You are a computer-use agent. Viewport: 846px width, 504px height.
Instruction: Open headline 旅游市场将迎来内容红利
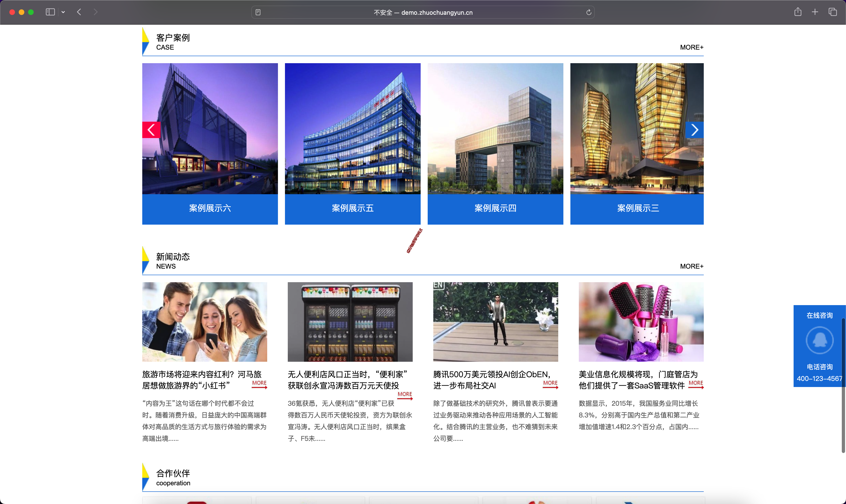click(x=202, y=380)
